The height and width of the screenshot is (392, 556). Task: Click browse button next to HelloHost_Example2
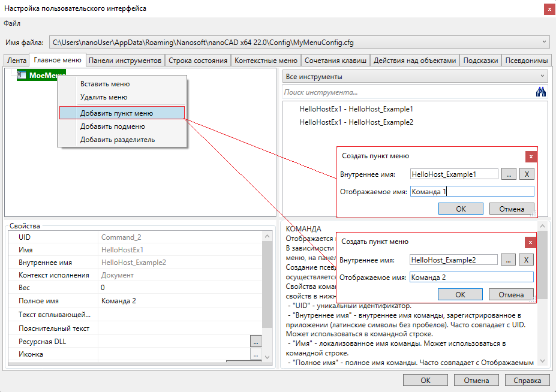(509, 260)
